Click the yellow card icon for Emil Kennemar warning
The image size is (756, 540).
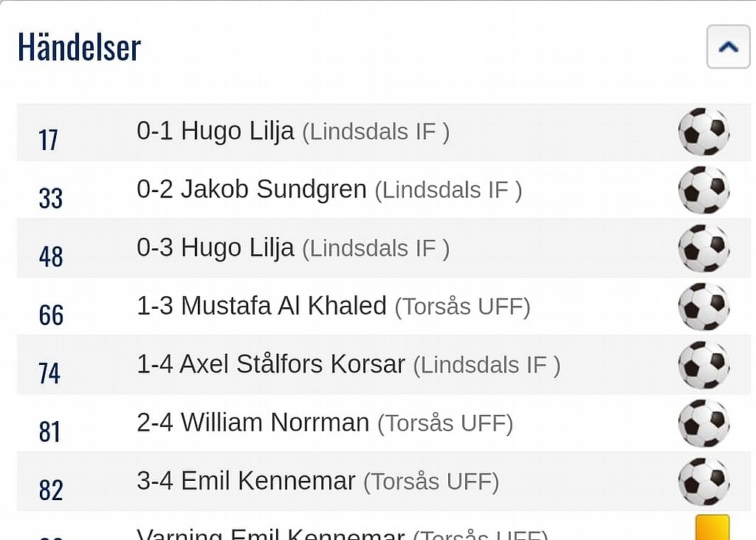[x=712, y=527]
